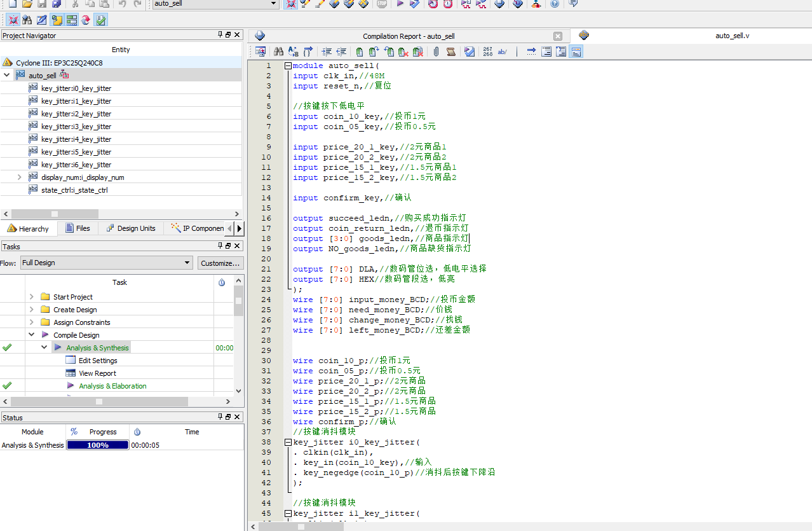Click the Increase Indent icon

[x=327, y=52]
